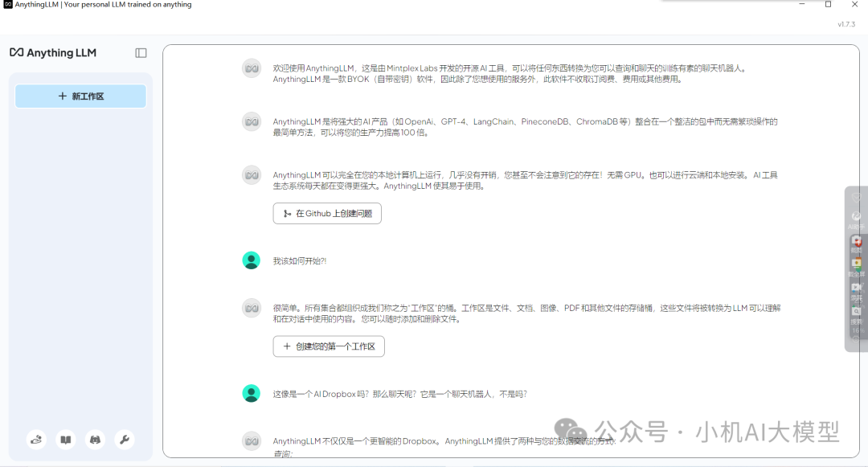Close the AnythingLLM window

tap(854, 5)
